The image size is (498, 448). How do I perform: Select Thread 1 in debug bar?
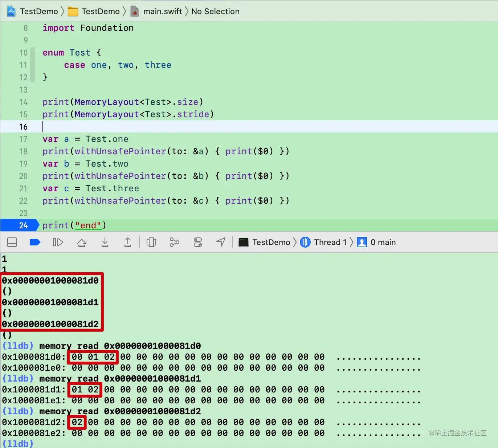323,242
